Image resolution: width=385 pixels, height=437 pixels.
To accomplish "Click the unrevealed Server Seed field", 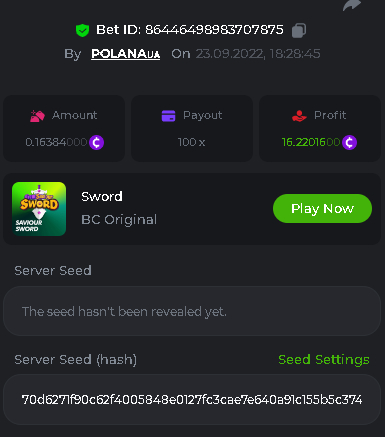I will (192, 311).
